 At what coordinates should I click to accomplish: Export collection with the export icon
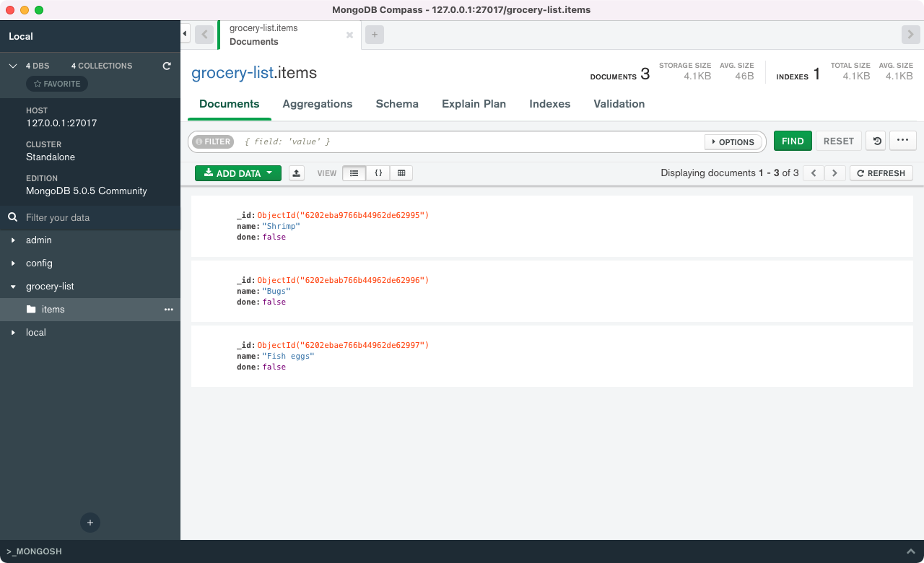297,173
